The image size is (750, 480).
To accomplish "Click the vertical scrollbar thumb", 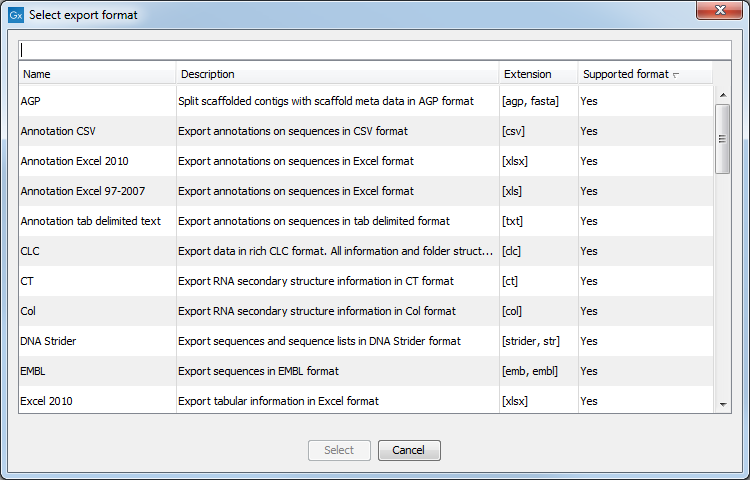I will (x=723, y=138).
